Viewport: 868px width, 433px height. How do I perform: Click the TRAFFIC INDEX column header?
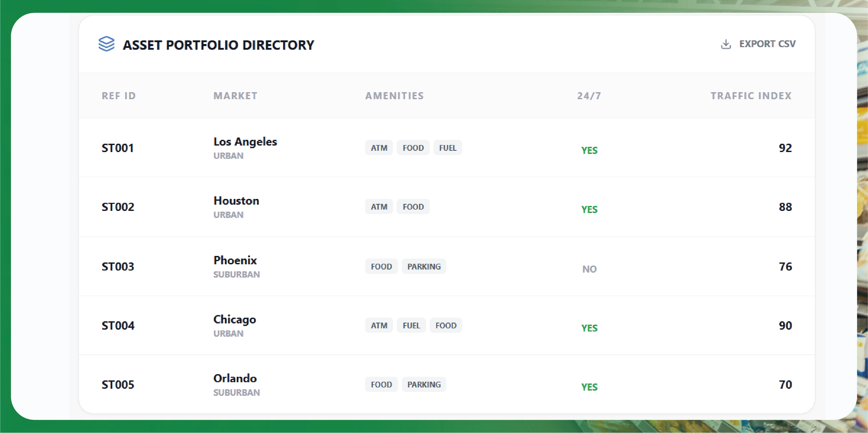[751, 96]
